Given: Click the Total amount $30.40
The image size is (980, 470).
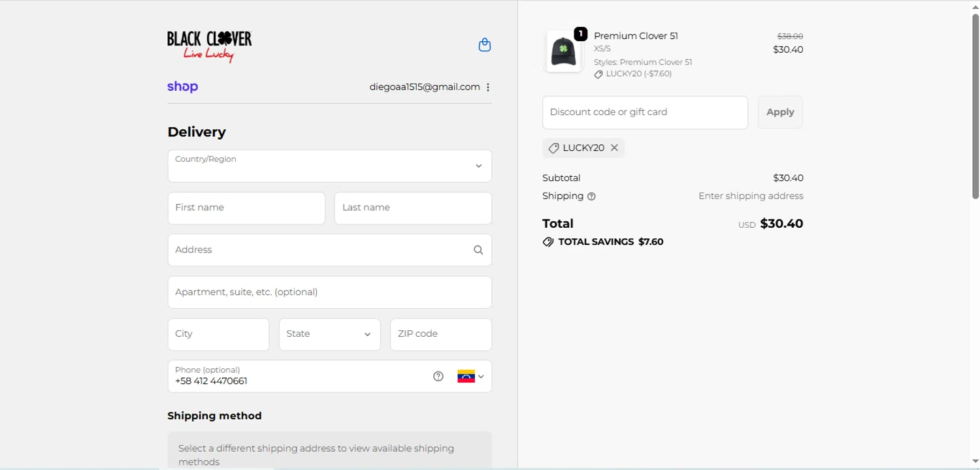Looking at the screenshot, I should point(781,224).
